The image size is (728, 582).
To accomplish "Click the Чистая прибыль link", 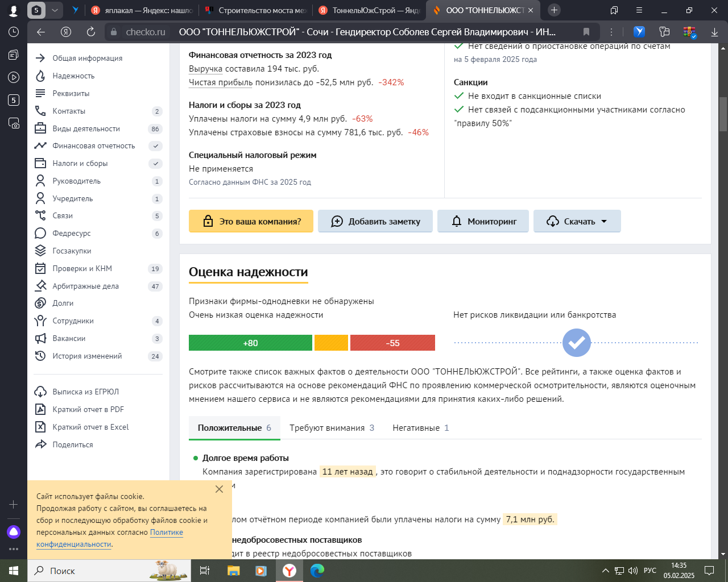I will point(221,82).
